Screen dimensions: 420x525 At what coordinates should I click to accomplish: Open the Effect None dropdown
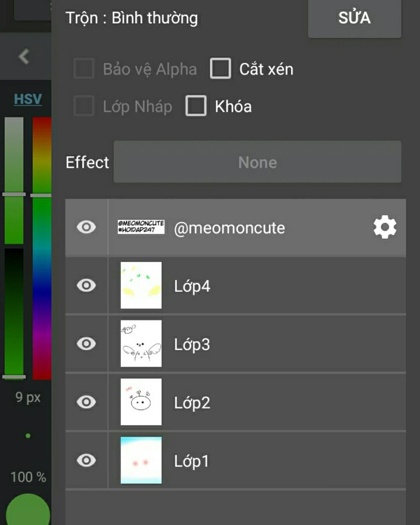[257, 162]
